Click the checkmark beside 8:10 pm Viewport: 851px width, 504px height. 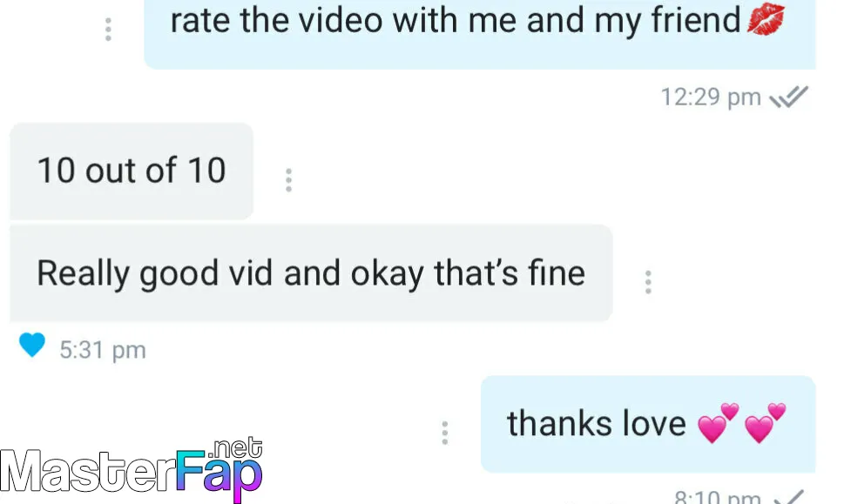click(789, 496)
